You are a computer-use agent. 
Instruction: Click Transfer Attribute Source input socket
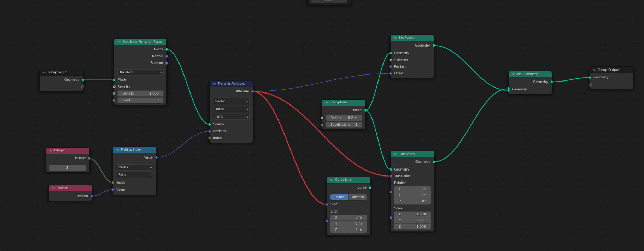pyautogui.click(x=210, y=124)
